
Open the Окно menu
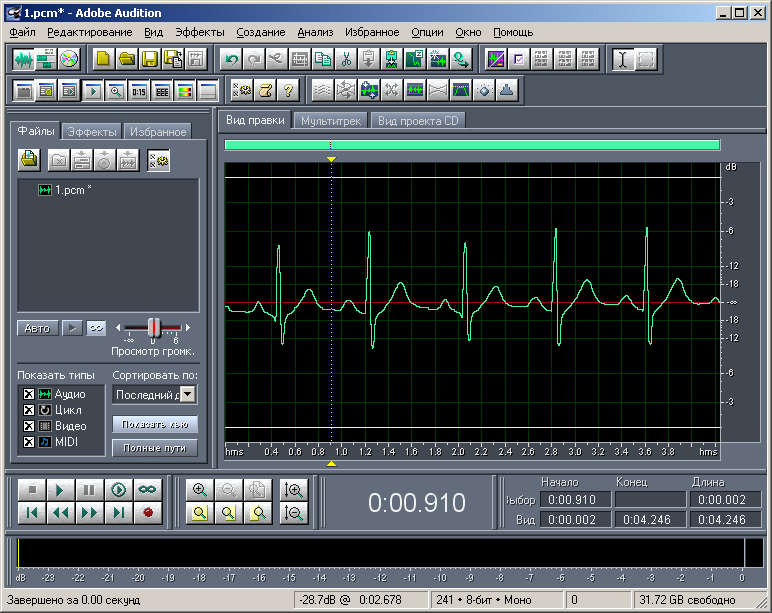(468, 32)
